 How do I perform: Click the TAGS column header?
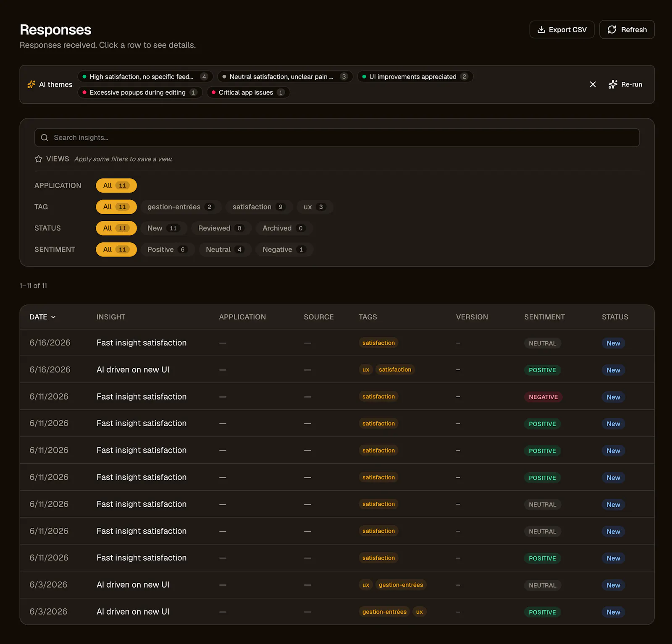tap(368, 317)
